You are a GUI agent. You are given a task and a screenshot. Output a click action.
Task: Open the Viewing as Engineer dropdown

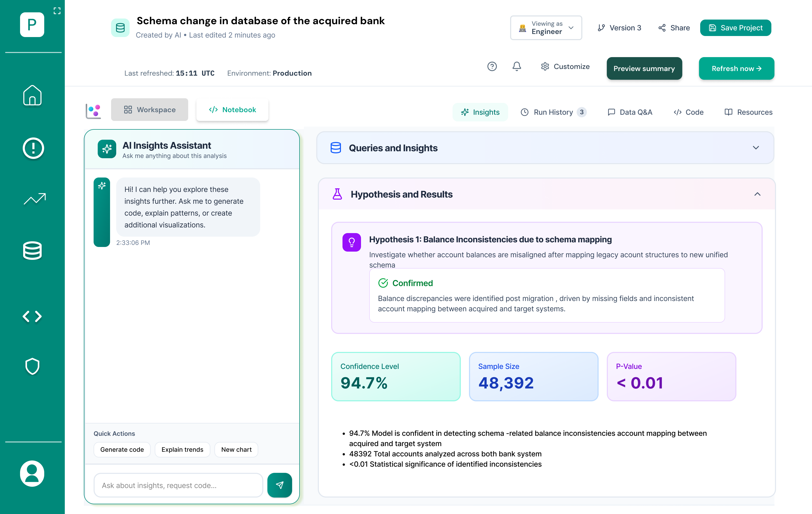tap(546, 28)
